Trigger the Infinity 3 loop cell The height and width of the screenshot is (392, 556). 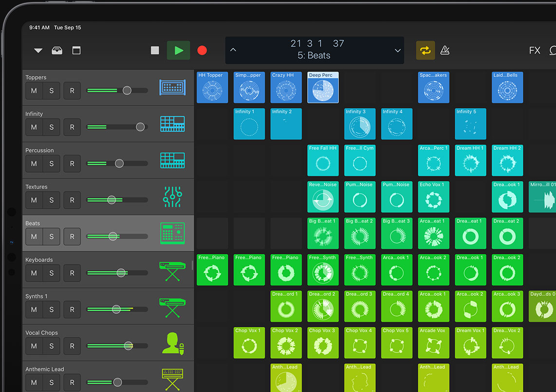pyautogui.click(x=360, y=124)
